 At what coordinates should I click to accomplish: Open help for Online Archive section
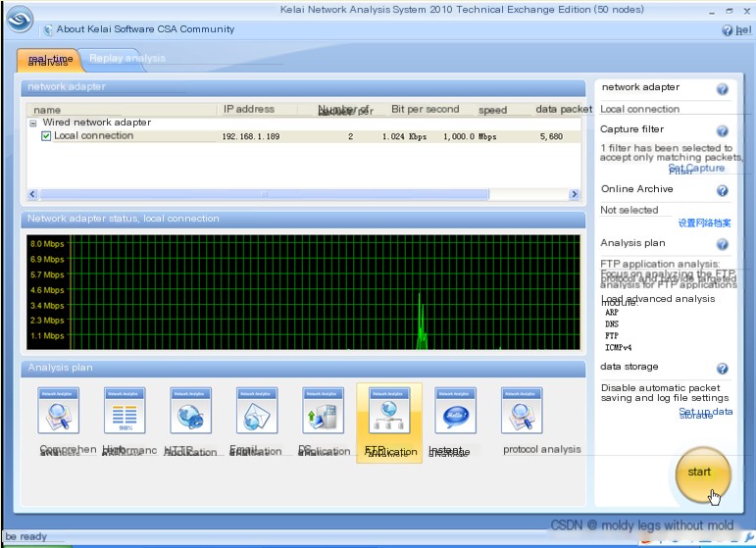(722, 191)
